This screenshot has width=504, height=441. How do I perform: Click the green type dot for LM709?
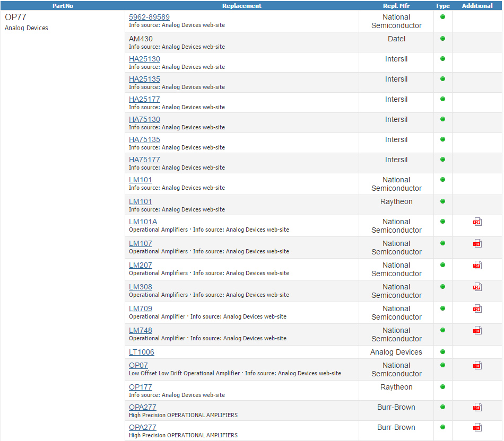tap(442, 308)
